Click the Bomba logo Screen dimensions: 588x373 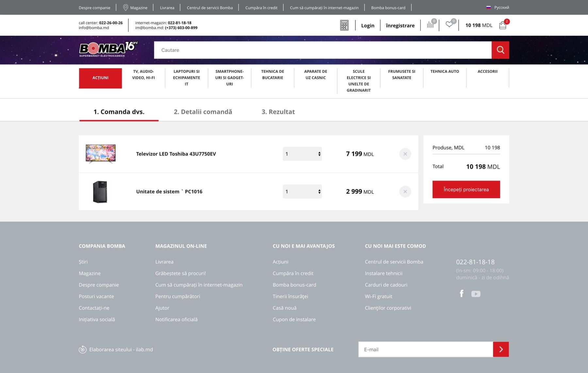108,49
